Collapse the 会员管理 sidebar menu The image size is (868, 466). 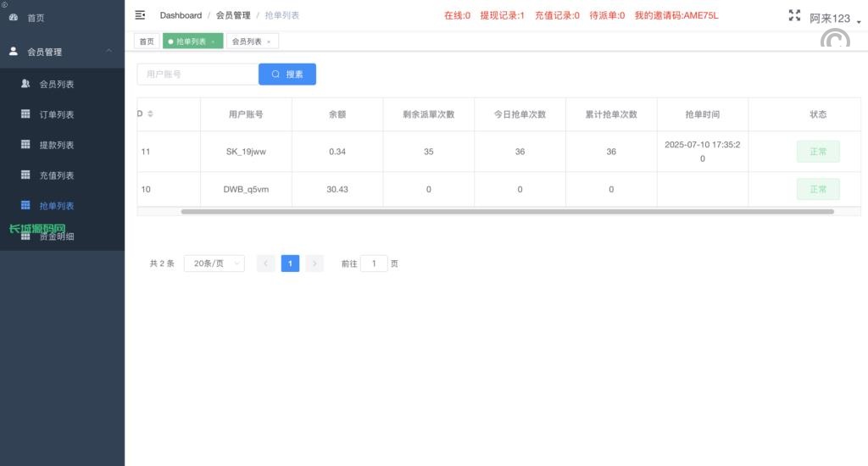(108, 52)
